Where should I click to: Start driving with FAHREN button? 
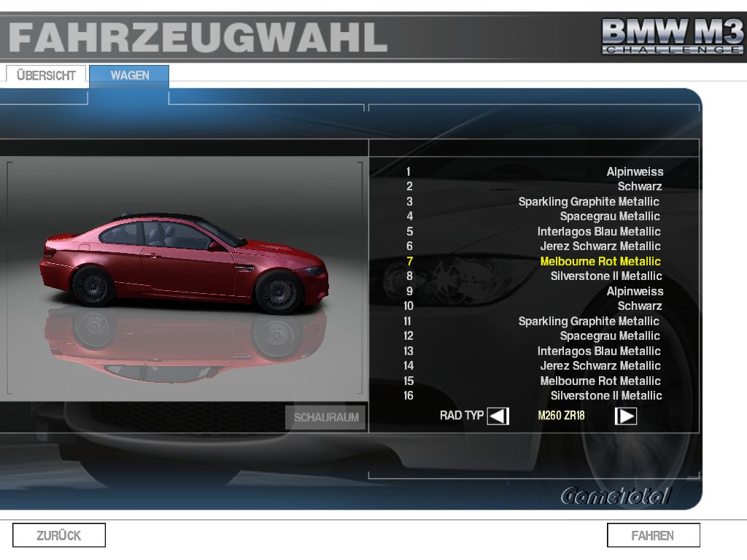(653, 535)
